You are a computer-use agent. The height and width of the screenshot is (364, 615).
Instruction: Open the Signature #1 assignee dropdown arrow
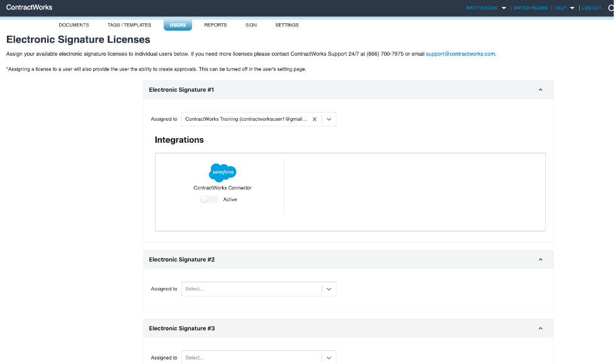tap(329, 119)
